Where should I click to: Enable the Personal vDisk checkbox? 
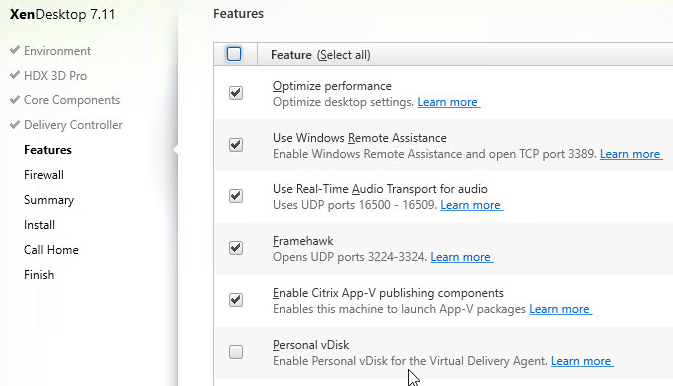pos(236,352)
